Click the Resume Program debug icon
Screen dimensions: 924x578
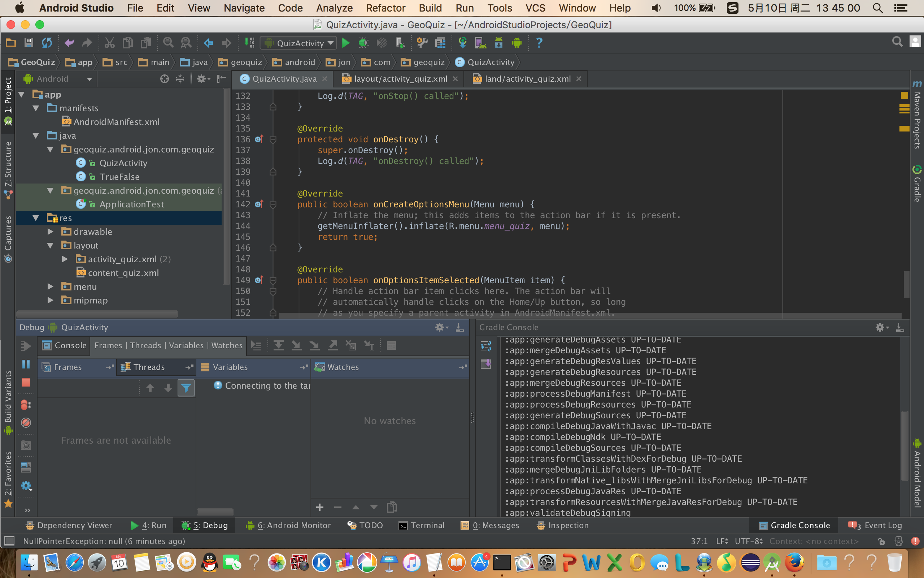[x=26, y=346]
